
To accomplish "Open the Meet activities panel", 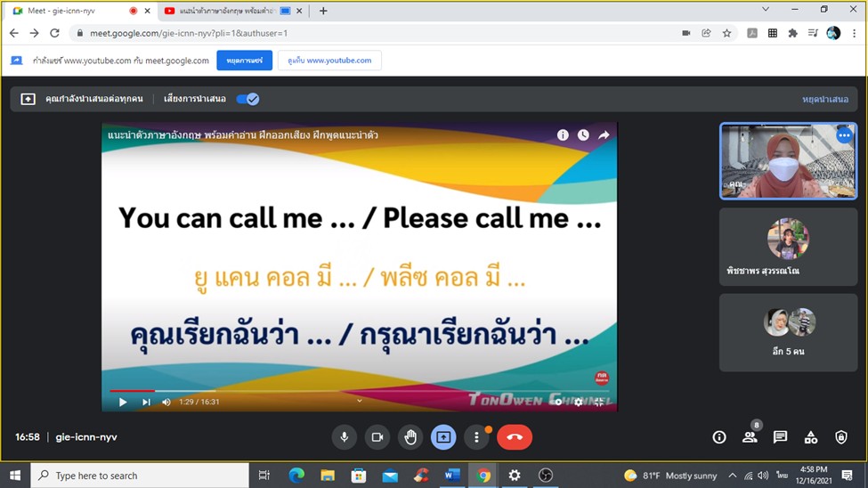I will pyautogui.click(x=810, y=437).
